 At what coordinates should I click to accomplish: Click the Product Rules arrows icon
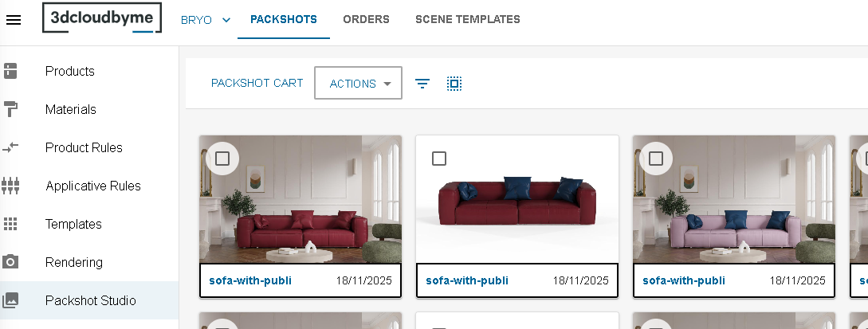pos(11,147)
